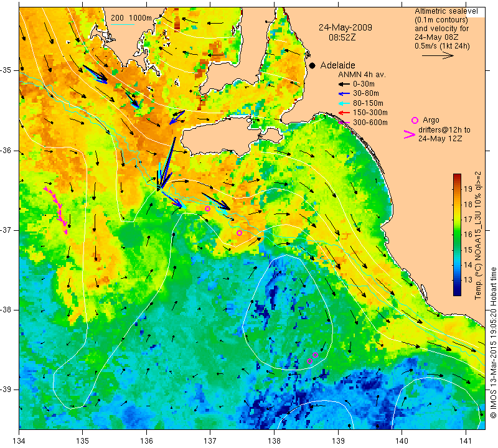Click the 0.5m/s reference velocity arrow
This screenshot has width=498, height=448.
click(438, 55)
